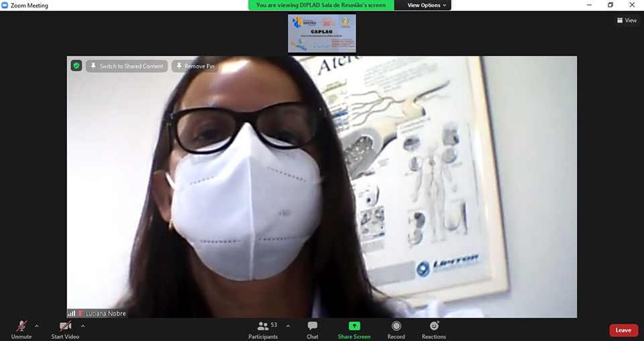Open the Chat panel
The image size is (644, 341).
312,327
